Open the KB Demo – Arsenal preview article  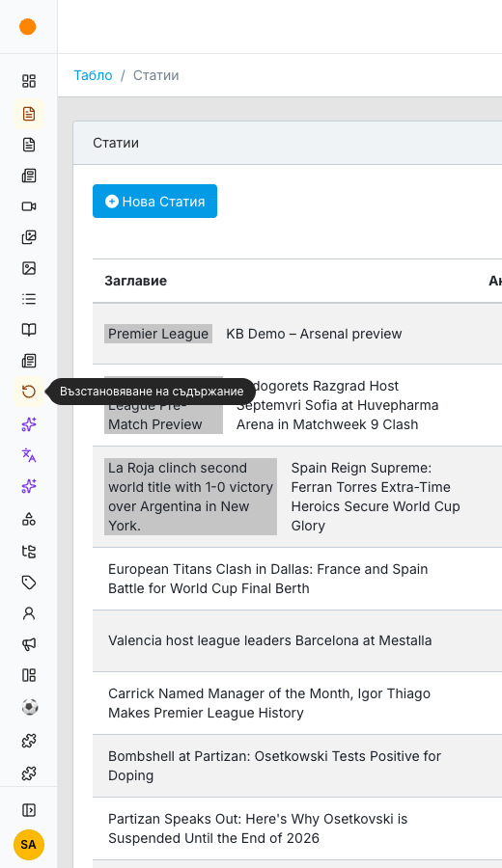click(314, 334)
